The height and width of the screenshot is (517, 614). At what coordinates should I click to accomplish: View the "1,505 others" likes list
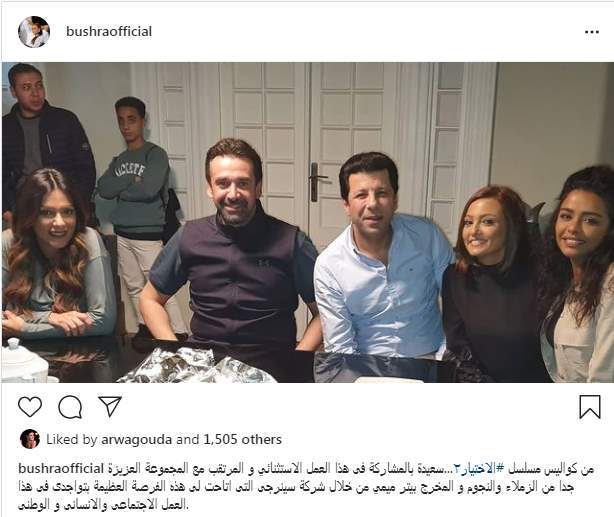coord(242,439)
